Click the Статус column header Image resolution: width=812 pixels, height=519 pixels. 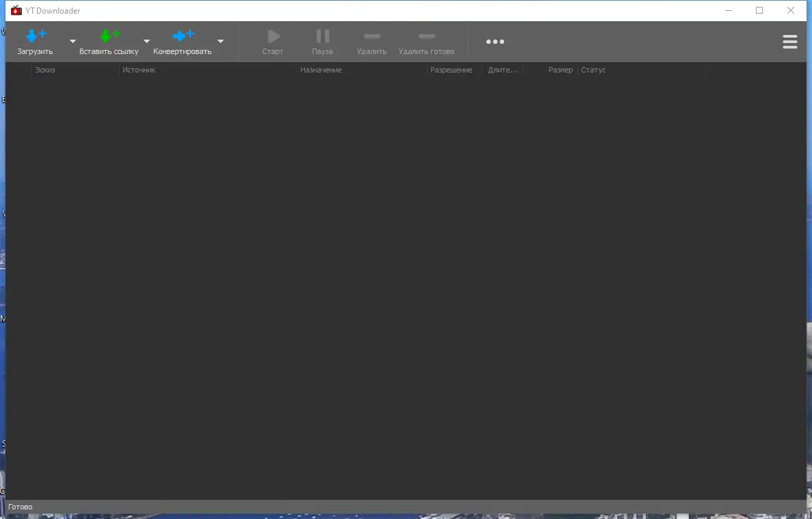(642, 70)
